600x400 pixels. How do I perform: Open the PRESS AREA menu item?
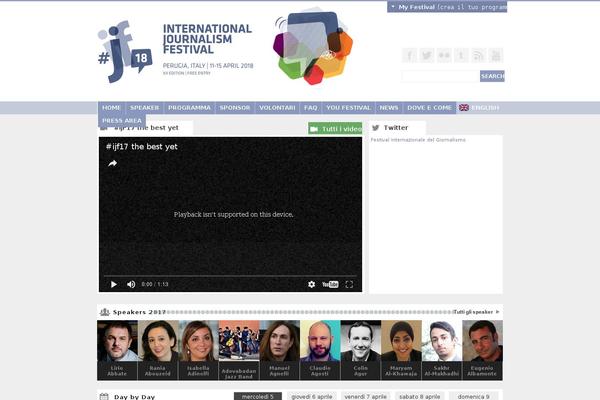pyautogui.click(x=122, y=121)
